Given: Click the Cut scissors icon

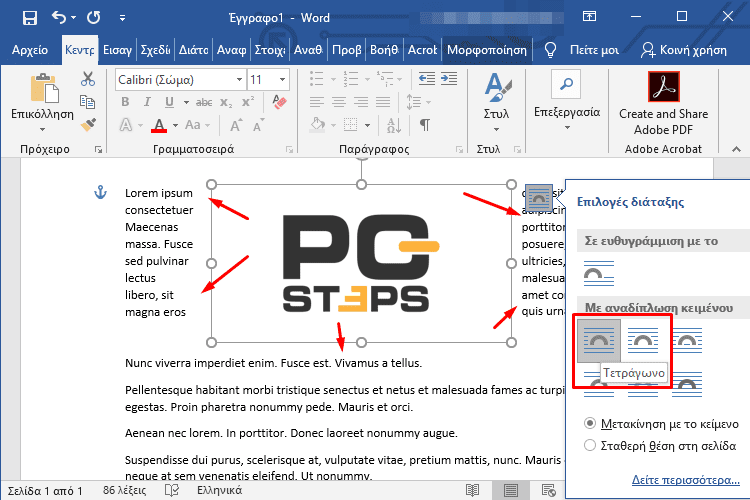Looking at the screenshot, I should point(88,79).
